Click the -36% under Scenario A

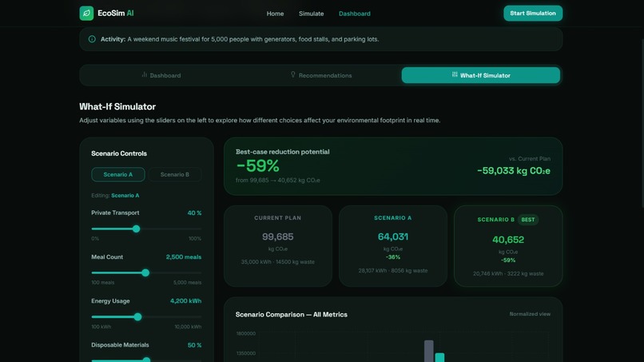click(x=392, y=257)
